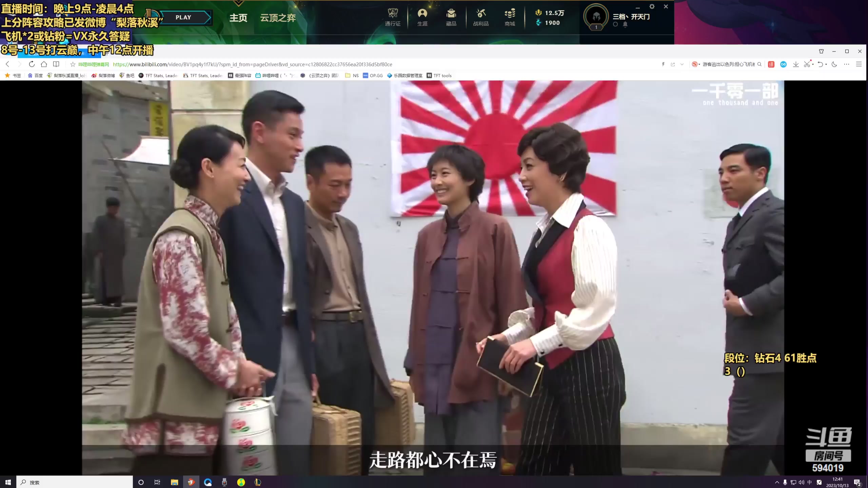Switch to 云顶之弈 tab in League client

[278, 18]
